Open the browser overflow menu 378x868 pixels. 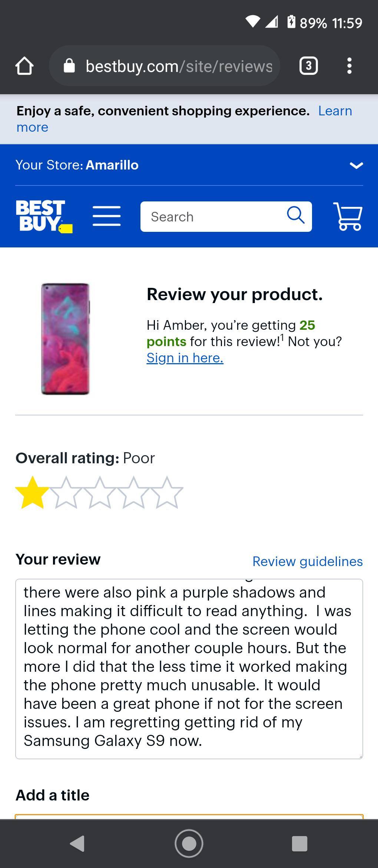[x=349, y=66]
